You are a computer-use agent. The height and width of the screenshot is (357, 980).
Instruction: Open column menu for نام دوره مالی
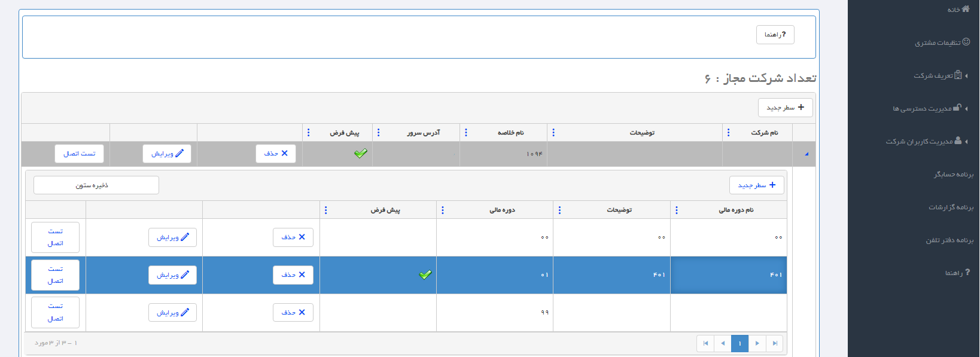pos(677,210)
